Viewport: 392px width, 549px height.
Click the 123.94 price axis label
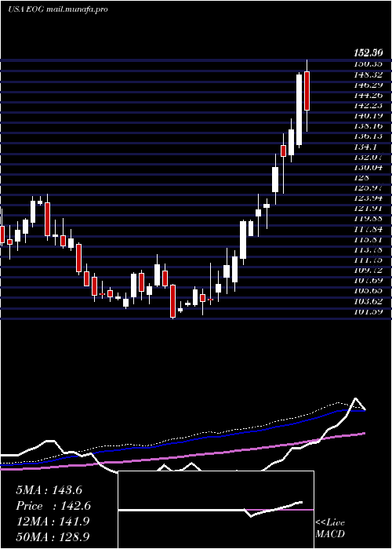[x=368, y=198]
